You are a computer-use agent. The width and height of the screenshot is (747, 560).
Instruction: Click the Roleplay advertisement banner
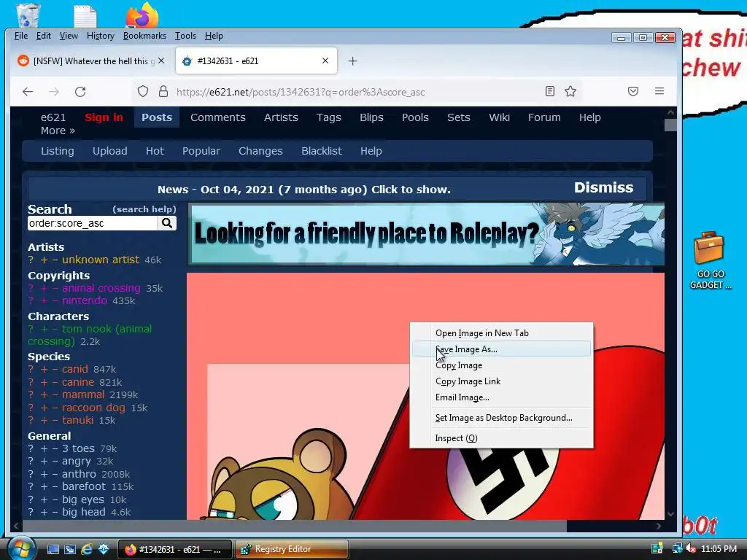[x=426, y=234]
